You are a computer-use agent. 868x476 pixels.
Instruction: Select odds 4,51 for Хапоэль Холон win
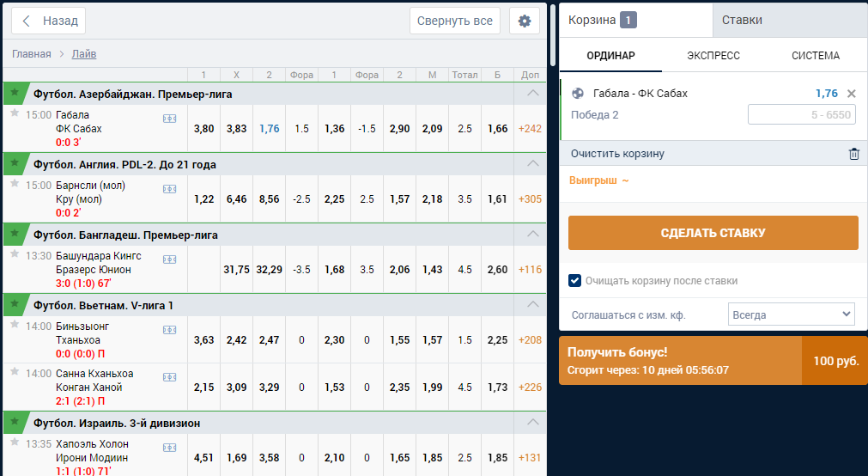(203, 458)
